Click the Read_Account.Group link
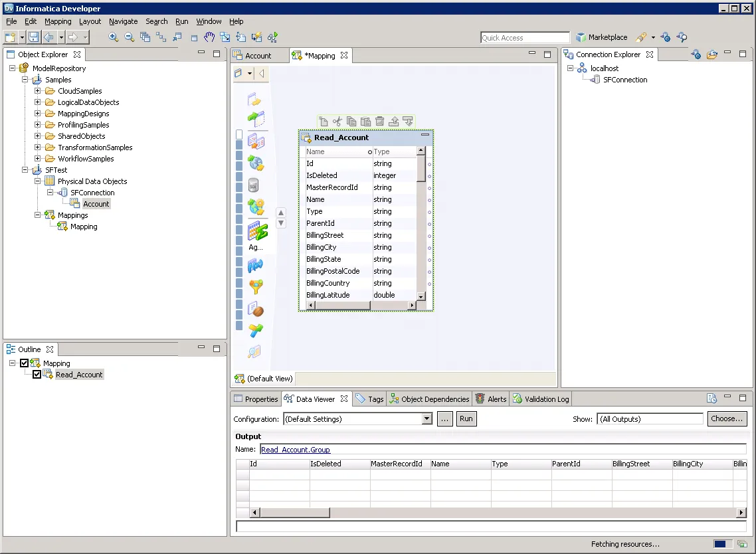This screenshot has width=756, height=554. pyautogui.click(x=295, y=450)
